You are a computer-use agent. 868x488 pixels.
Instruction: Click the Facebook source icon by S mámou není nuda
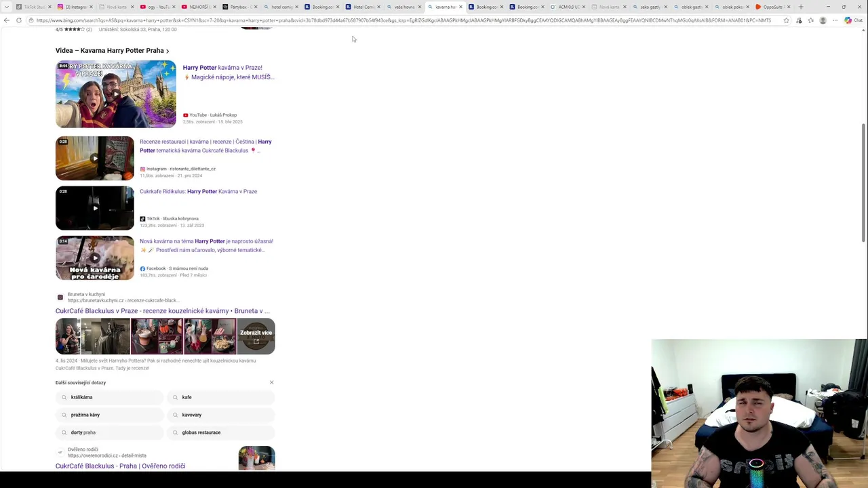click(142, 268)
